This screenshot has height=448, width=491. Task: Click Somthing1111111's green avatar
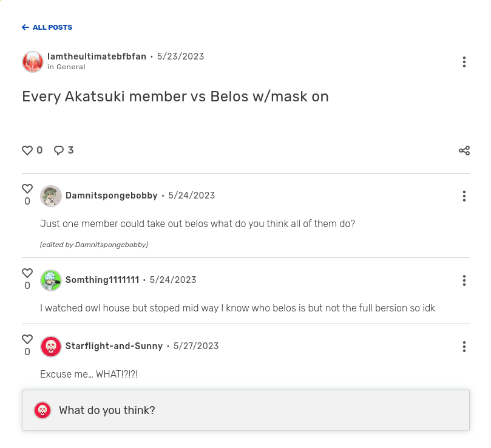pyautogui.click(x=51, y=280)
